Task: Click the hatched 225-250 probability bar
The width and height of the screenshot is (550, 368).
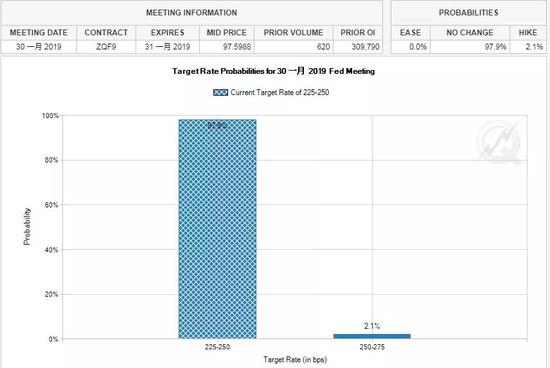Action: (x=217, y=229)
